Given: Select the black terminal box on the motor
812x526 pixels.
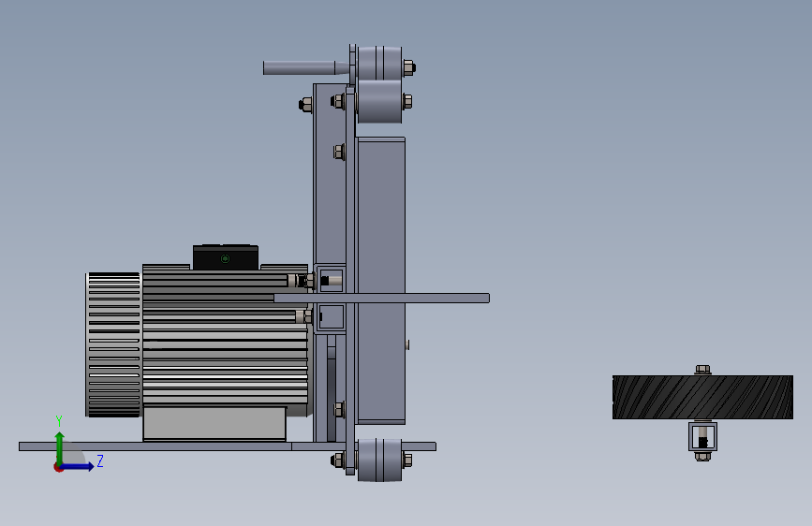Looking at the screenshot, I should (226, 257).
